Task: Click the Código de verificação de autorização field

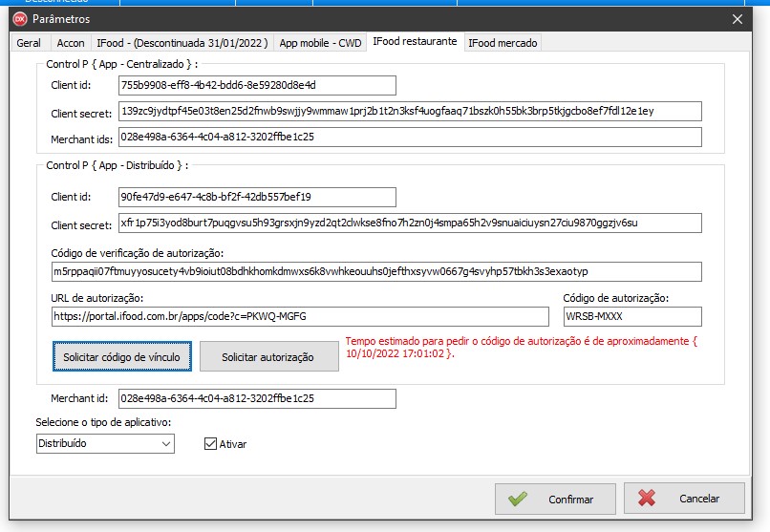Action: tap(376, 271)
